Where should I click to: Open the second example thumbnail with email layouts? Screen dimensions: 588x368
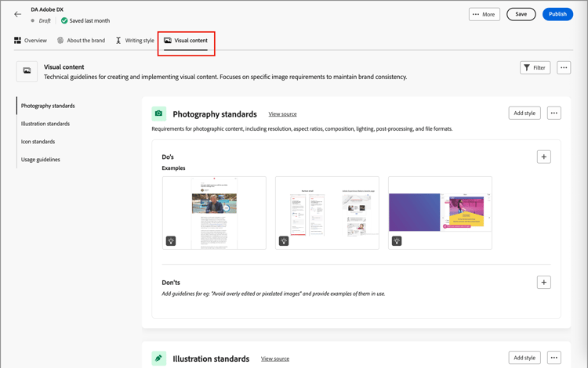click(327, 213)
